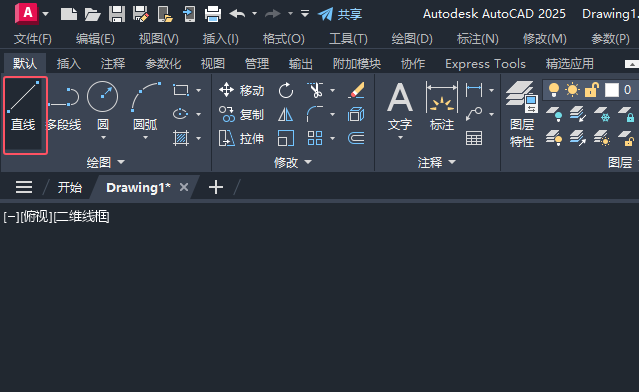Image resolution: width=639 pixels, height=392 pixels.
Task: Click the Save icon in quick access toolbar
Action: coord(117,14)
